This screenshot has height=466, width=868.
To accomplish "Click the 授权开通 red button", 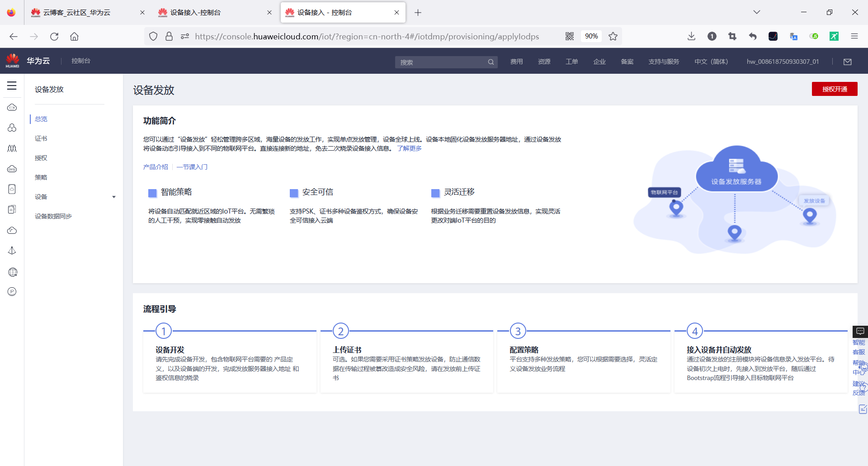I will (x=834, y=89).
